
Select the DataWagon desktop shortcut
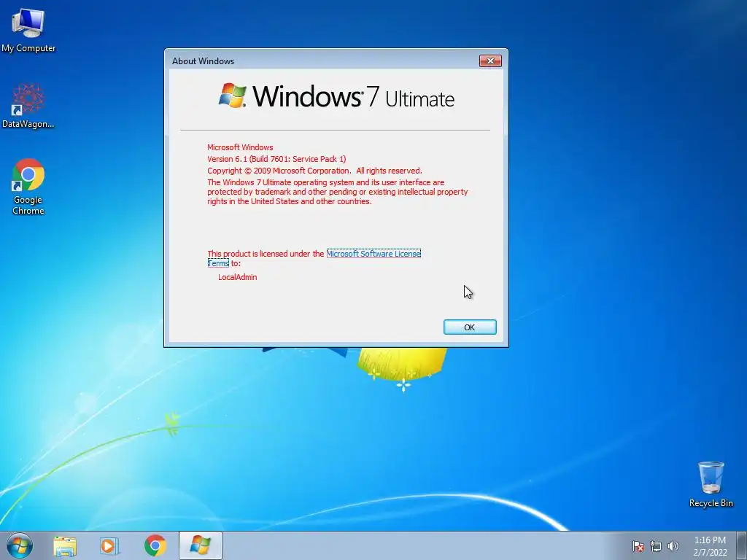click(28, 106)
